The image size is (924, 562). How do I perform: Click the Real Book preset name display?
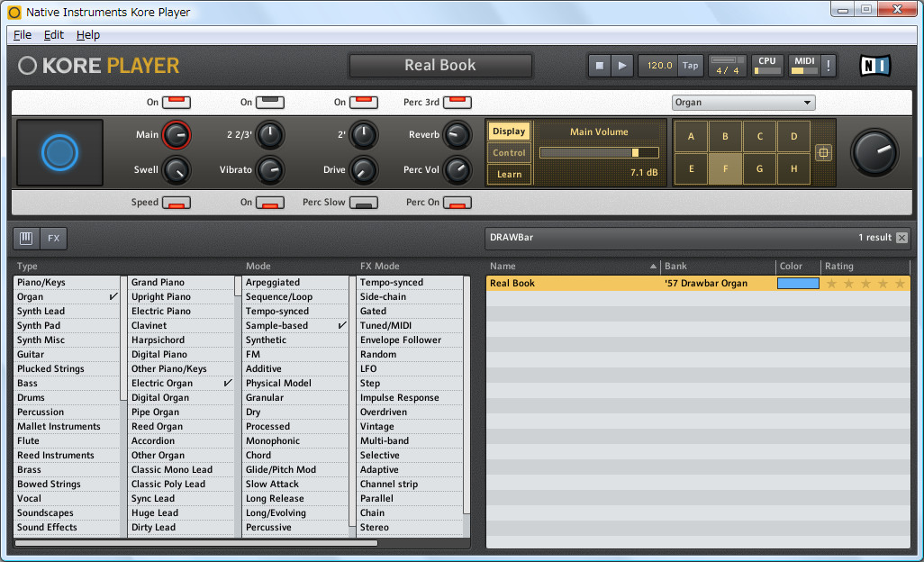tap(440, 66)
